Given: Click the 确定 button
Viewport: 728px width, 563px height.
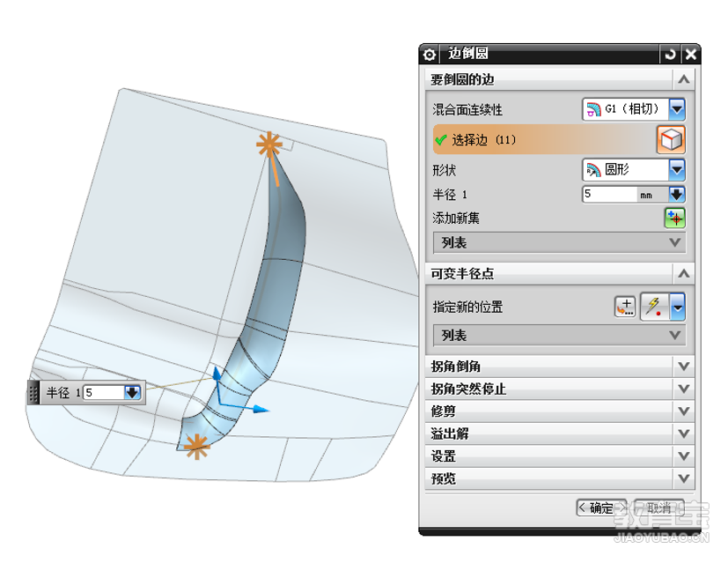Looking at the screenshot, I should point(601,507).
